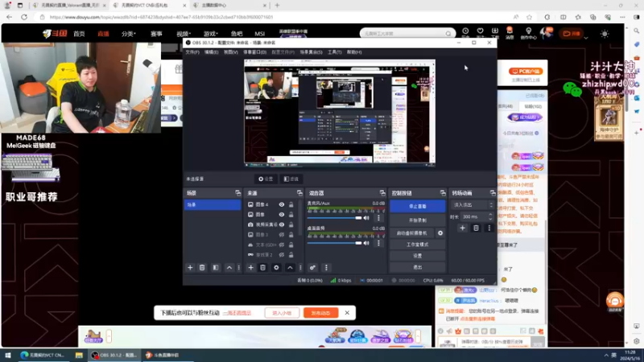Screen dimensions: 644x362
Task: Click 工作室模式 studio mode button
Action: [x=417, y=245]
